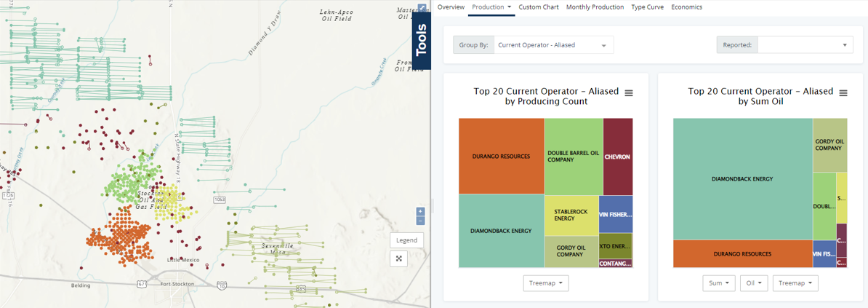Image resolution: width=868 pixels, height=308 pixels.
Task: Open the Producing Count chart hamburger menu
Action: click(629, 93)
